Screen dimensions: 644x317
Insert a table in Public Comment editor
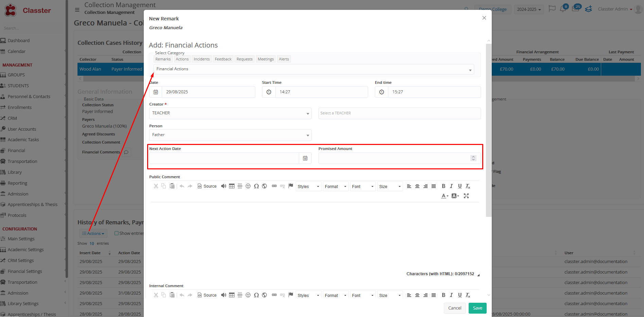232,186
